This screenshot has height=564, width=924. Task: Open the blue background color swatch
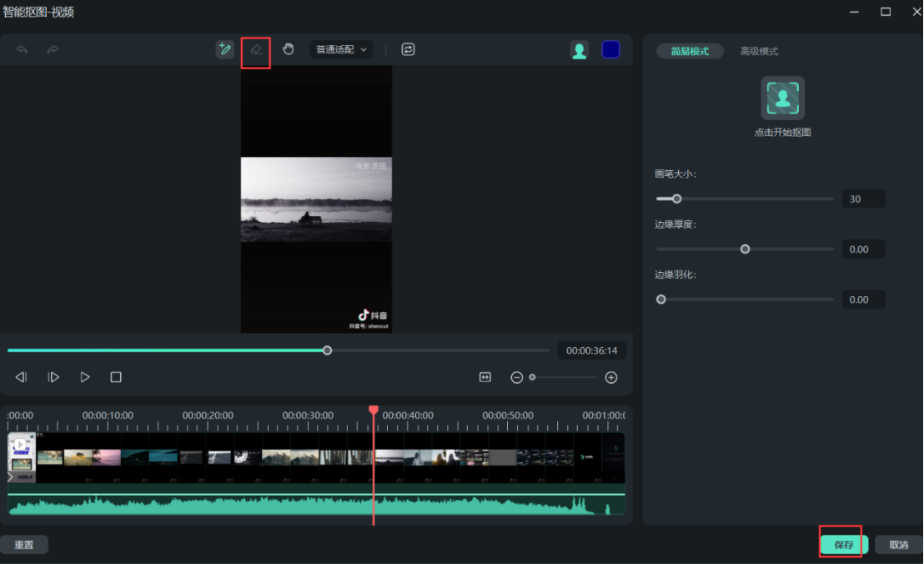[x=610, y=50]
